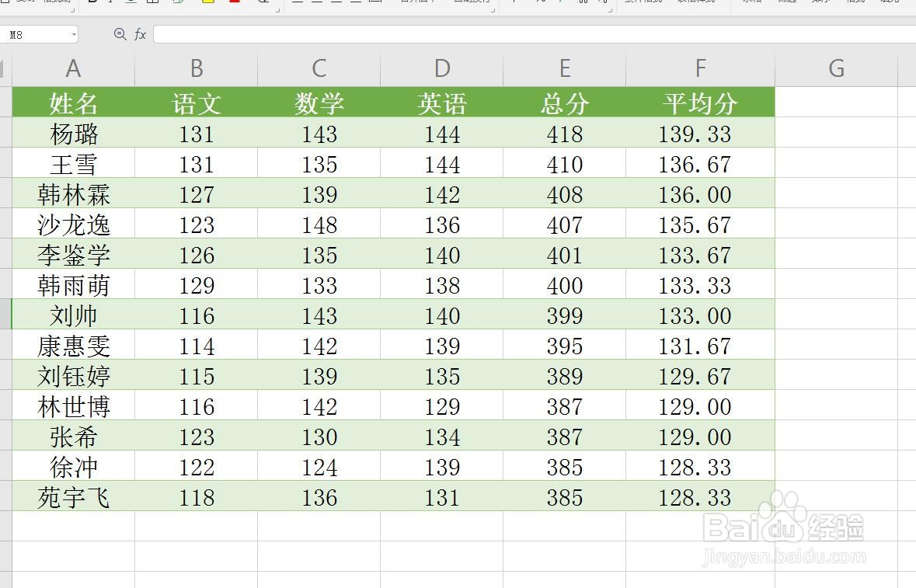Click average 133.33 in 韩雨萌 row
This screenshot has height=588, width=916.
[701, 284]
